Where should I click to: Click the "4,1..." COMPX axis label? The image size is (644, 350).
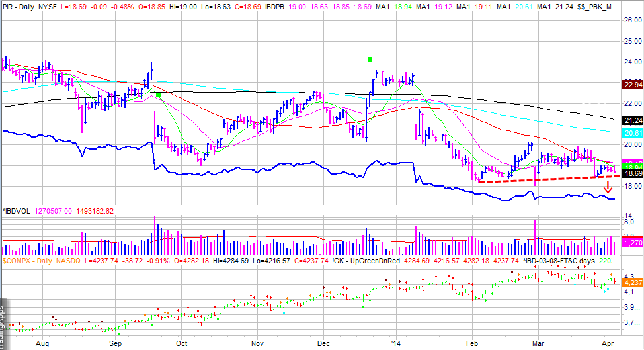pos(631,292)
